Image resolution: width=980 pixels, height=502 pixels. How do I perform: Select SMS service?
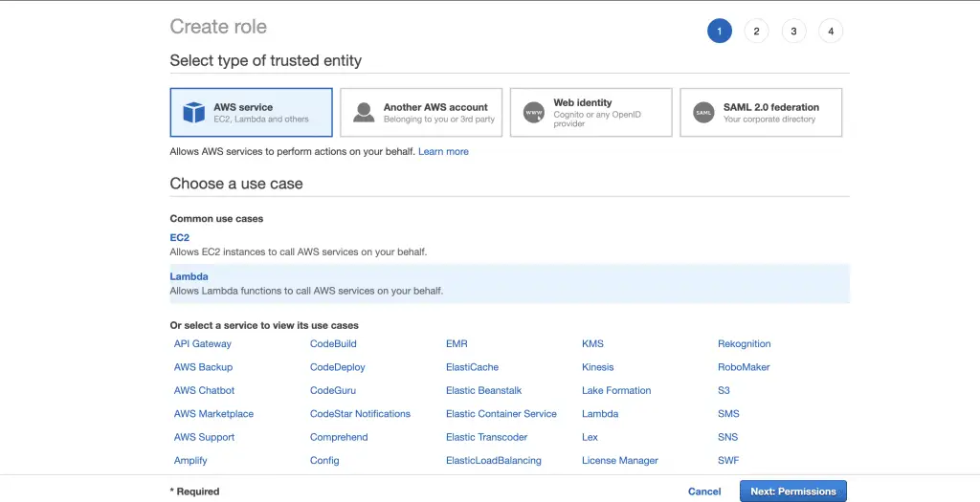coord(728,414)
